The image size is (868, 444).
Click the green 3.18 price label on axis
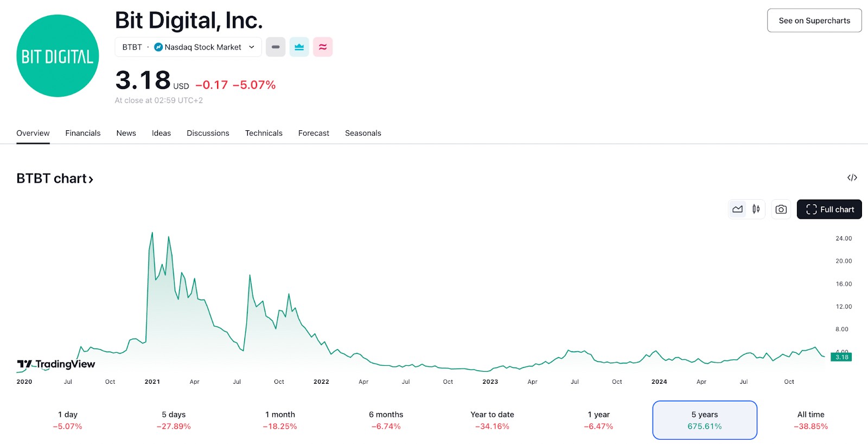pyautogui.click(x=841, y=357)
